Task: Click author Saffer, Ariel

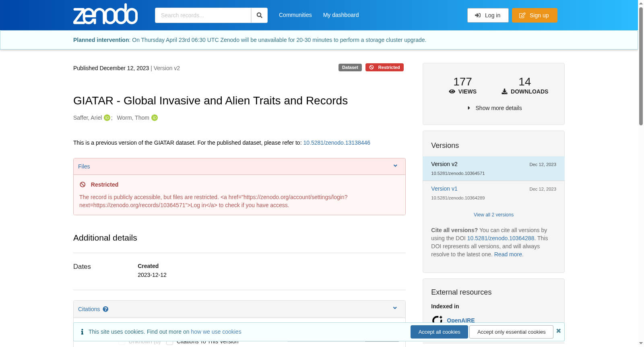Action: [87, 118]
